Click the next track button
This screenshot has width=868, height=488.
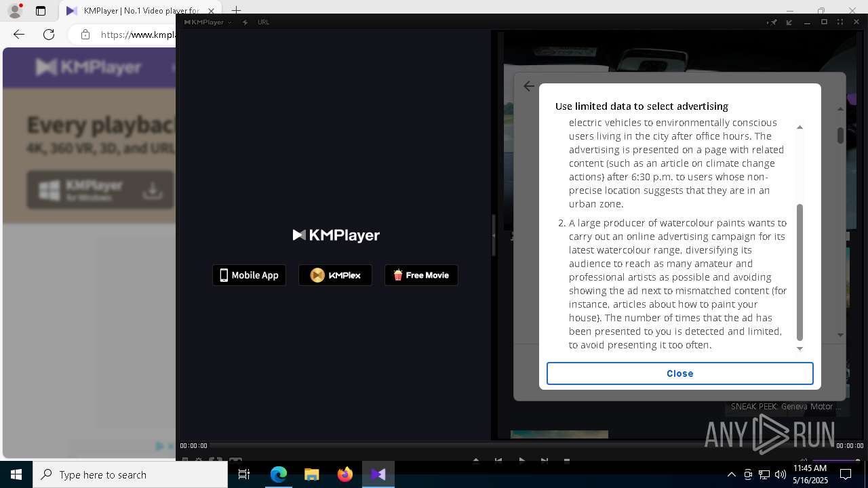(544, 460)
